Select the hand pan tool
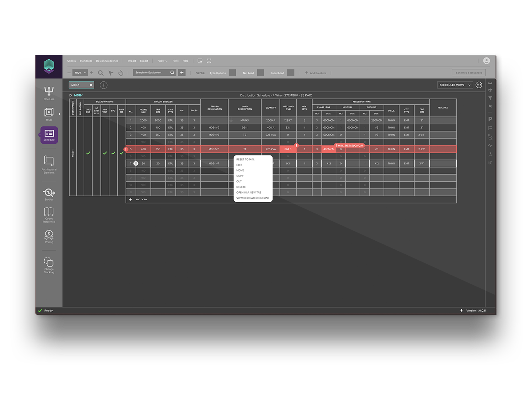Screen dimensions: 532x399 pos(120,73)
